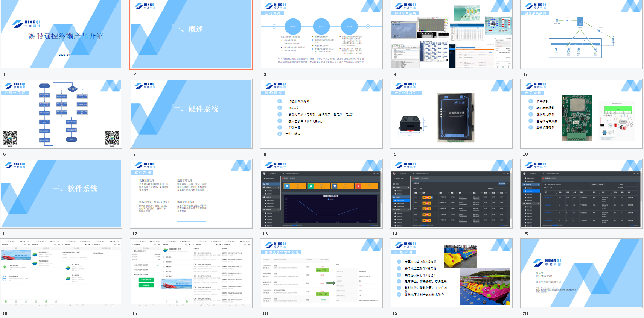Select slide 13 dashboard line chart thumbnail
The height and width of the screenshot is (318, 644).
321,194
